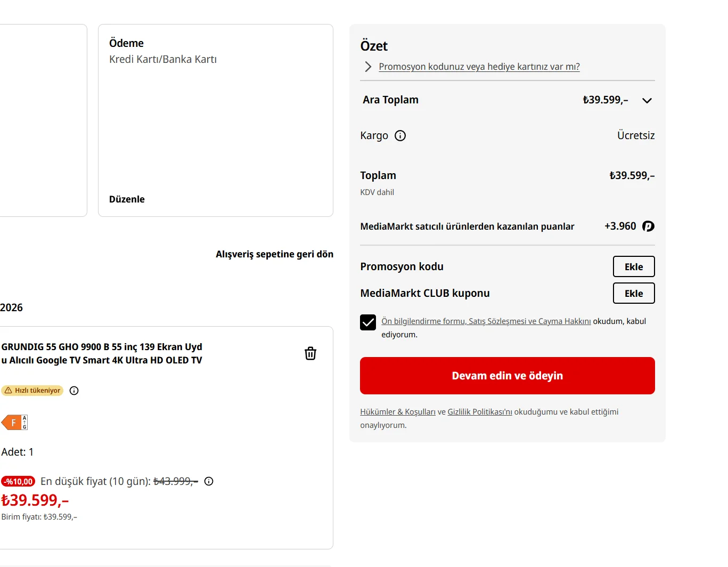Open info icon next to lowest price
The image size is (728, 567).
pyautogui.click(x=209, y=481)
